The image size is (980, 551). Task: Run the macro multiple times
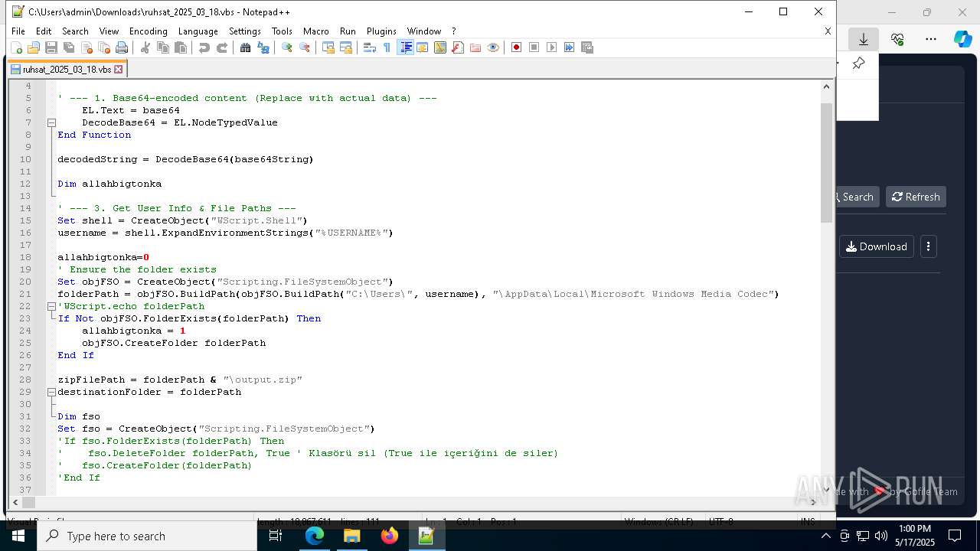(570, 47)
